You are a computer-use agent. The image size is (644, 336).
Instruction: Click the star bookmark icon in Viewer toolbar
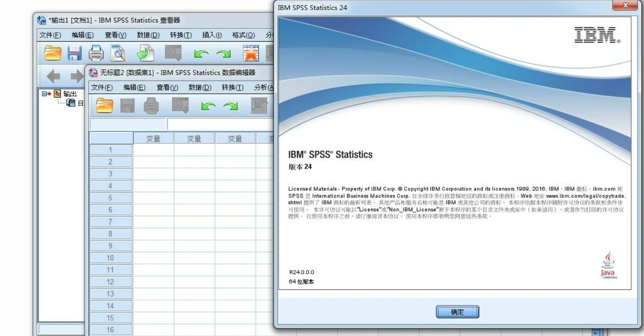click(251, 53)
